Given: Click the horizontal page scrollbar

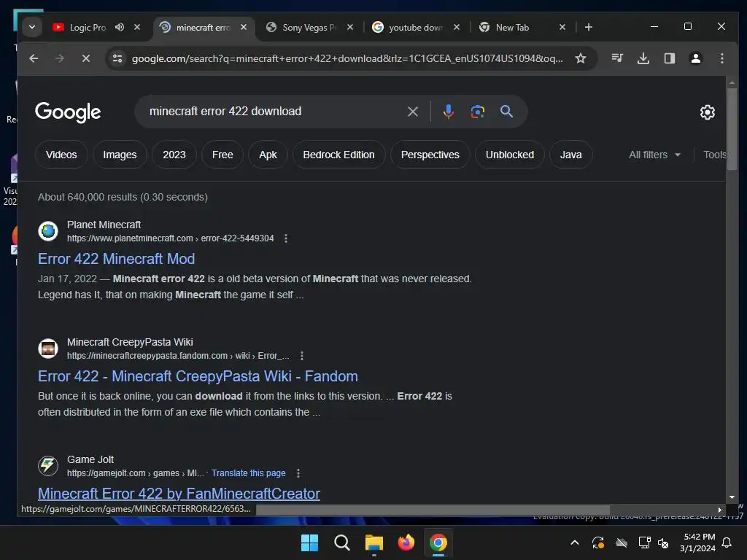Looking at the screenshot, I should [433, 510].
